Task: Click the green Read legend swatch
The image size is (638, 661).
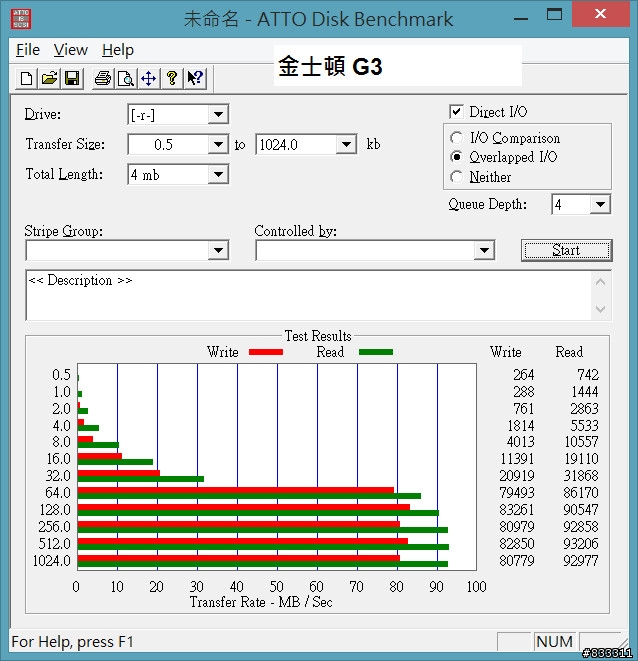Action: coord(376,352)
